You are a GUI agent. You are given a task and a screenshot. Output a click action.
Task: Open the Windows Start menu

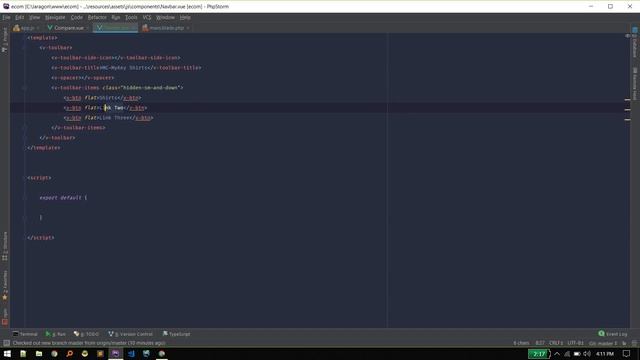pos(7,354)
